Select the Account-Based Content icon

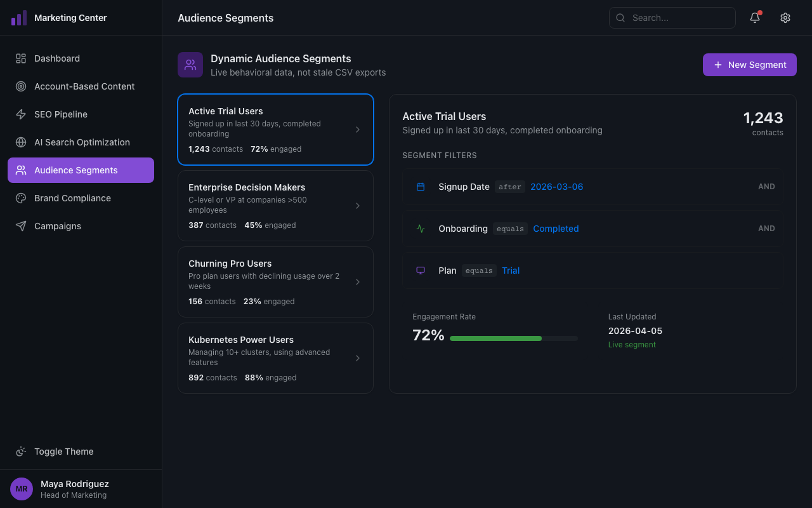click(x=21, y=86)
